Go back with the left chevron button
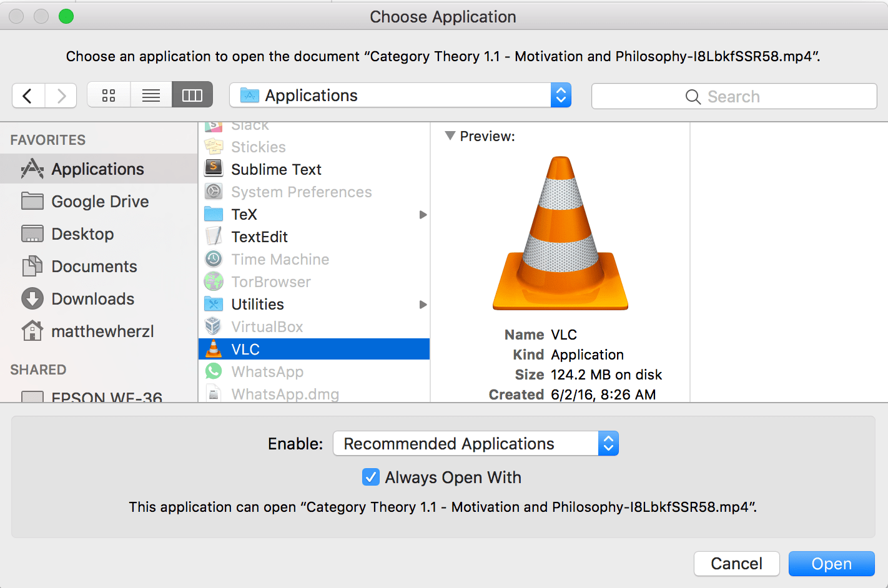Viewport: 888px width, 588px height. [28, 96]
